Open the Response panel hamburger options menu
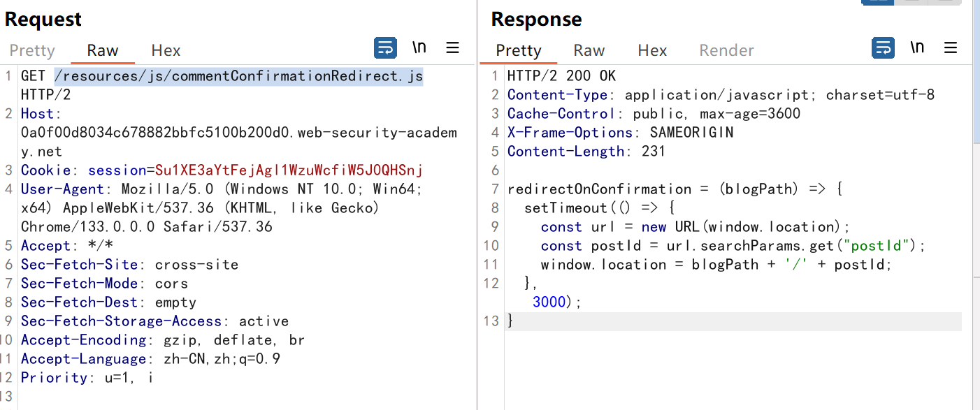 coord(951,48)
